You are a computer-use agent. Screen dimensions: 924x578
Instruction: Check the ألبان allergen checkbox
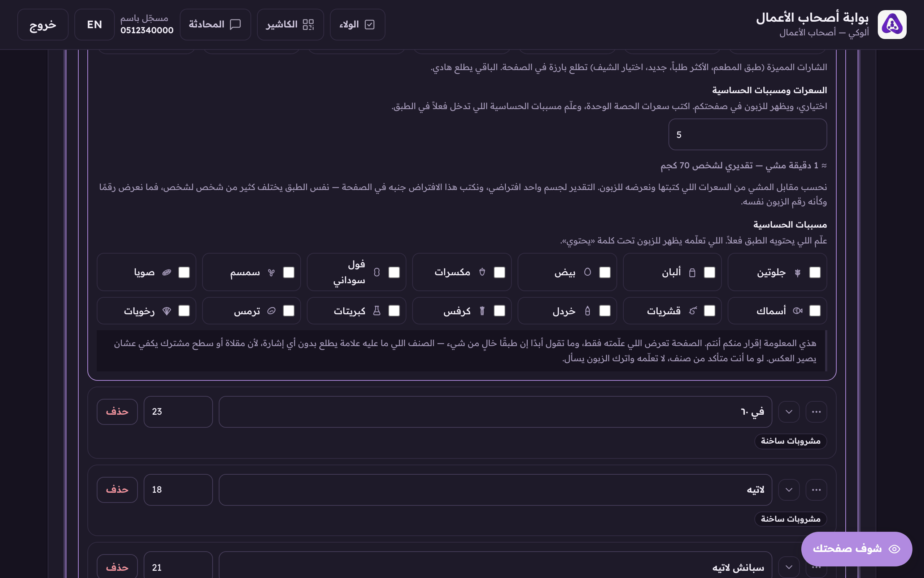click(709, 272)
